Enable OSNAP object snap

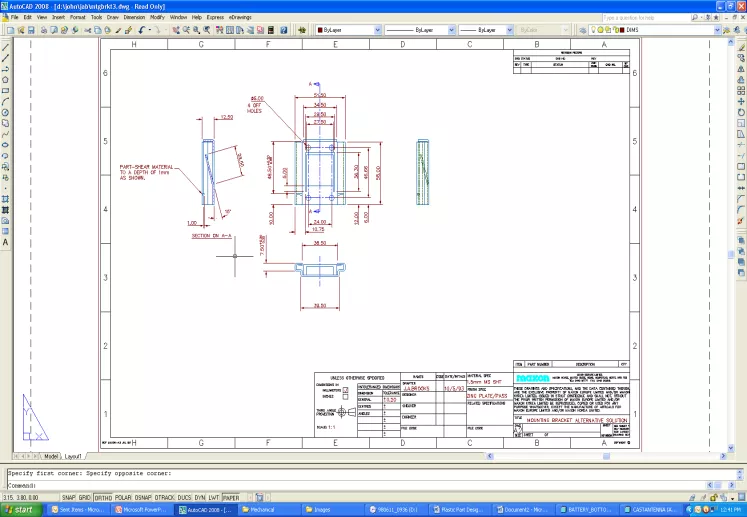[140, 496]
